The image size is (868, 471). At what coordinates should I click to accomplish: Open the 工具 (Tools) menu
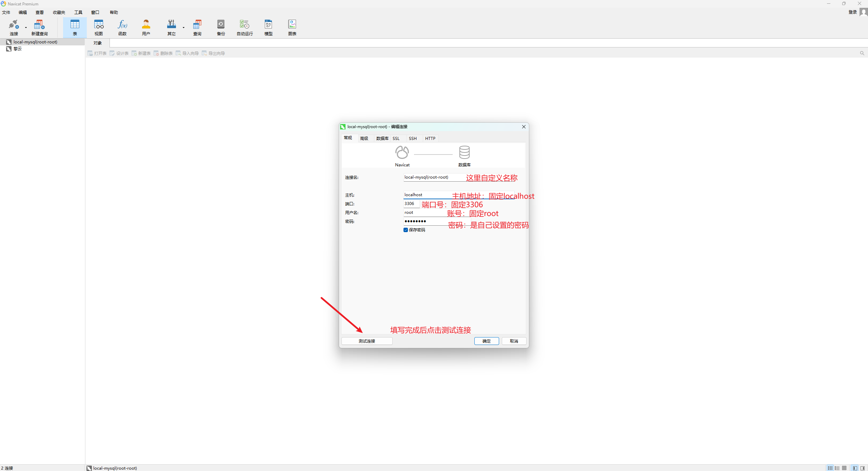(x=78, y=12)
